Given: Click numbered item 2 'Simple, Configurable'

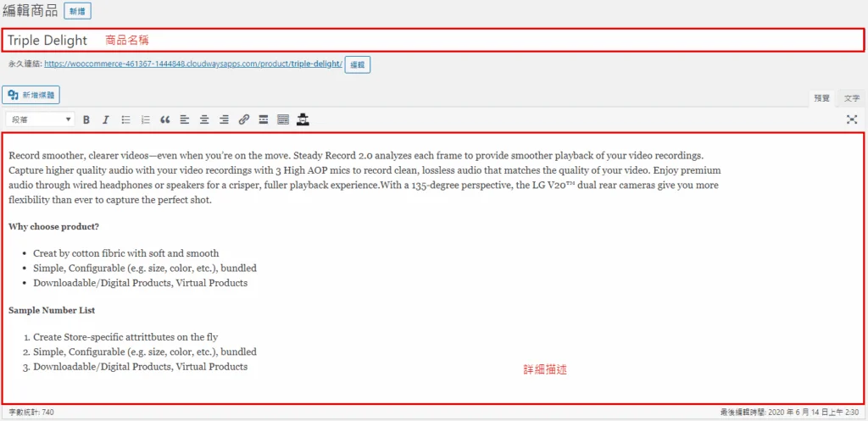Looking at the screenshot, I should [145, 352].
